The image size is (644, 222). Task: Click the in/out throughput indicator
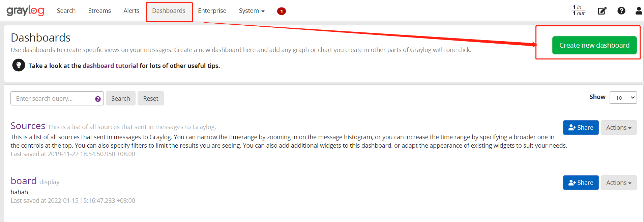(579, 10)
